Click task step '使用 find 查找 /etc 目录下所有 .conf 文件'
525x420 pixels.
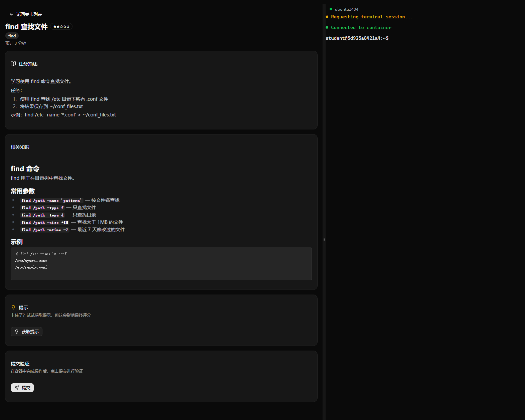(x=64, y=99)
